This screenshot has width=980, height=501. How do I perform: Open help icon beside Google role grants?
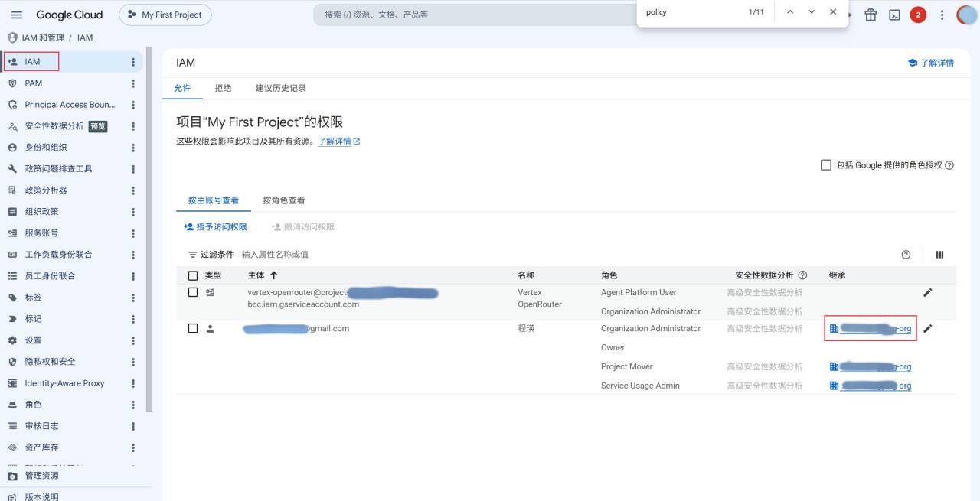(949, 165)
